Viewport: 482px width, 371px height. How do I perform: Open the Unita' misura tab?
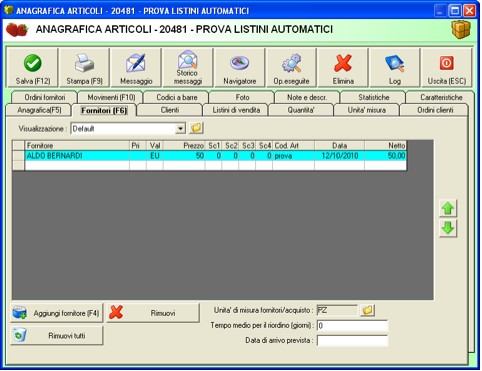pos(367,110)
